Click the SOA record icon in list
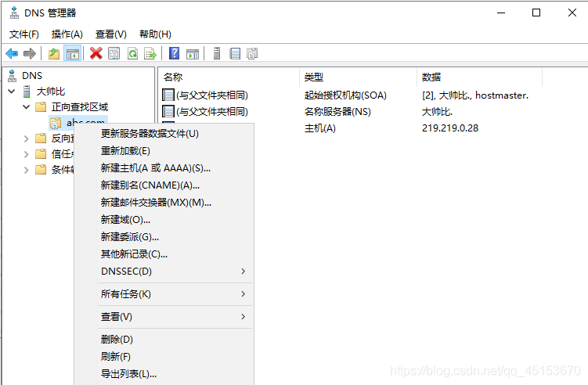This screenshot has height=385, width=588. [168, 95]
